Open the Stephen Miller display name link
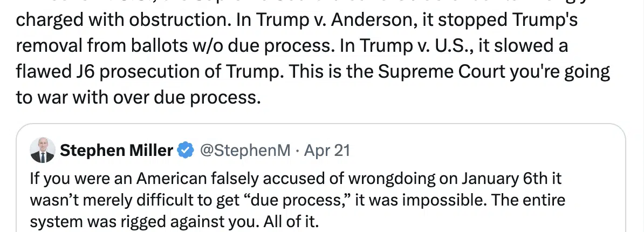 tap(117, 151)
